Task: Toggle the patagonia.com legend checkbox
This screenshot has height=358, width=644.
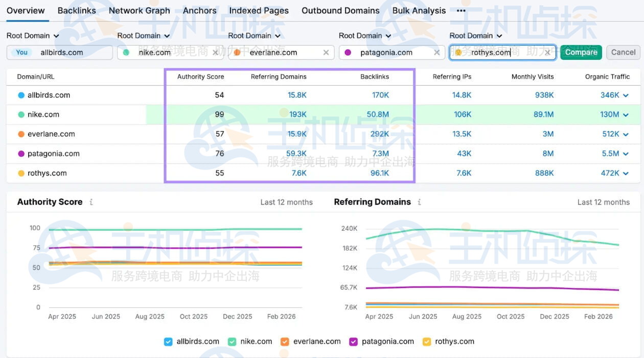Action: click(x=353, y=342)
